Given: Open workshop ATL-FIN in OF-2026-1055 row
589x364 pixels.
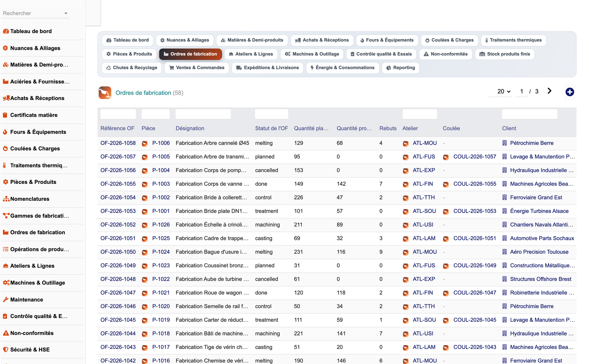Looking at the screenshot, I should 423,184.
